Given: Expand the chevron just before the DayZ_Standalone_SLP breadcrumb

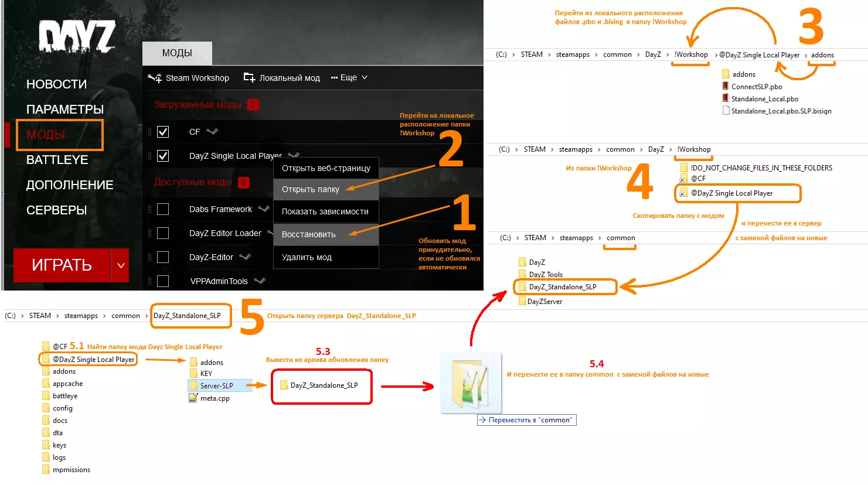Looking at the screenshot, I should [x=147, y=316].
